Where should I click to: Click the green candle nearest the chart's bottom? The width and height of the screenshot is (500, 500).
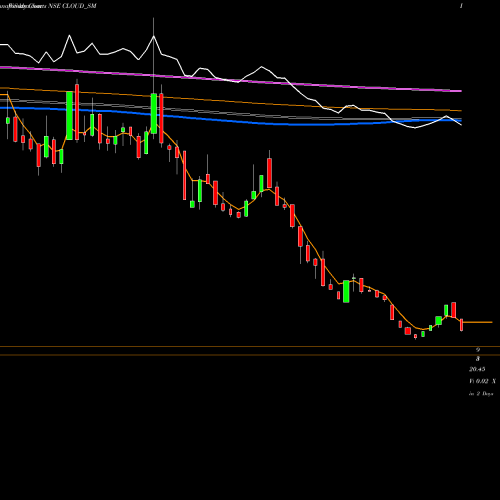point(423,334)
